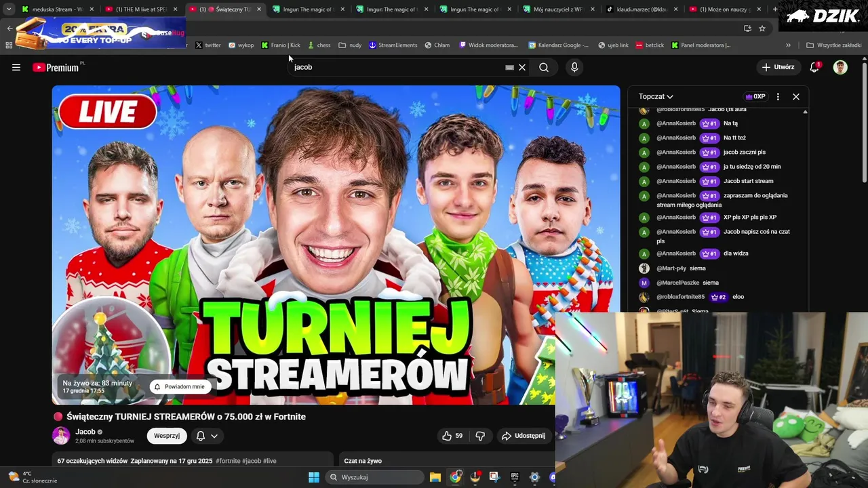Screen dimensions: 868x488
Task: Click the install or cast icon in address bar
Action: (x=747, y=28)
